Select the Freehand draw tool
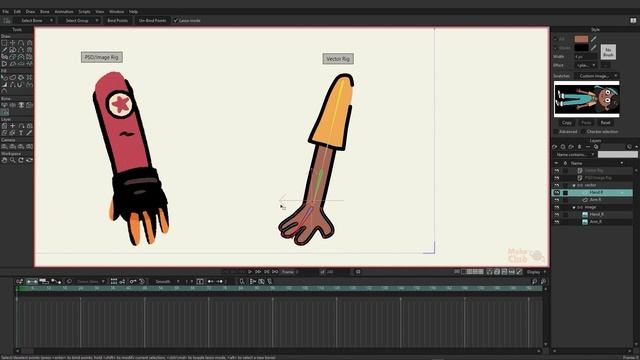The height and width of the screenshot is (360, 640). [4, 49]
